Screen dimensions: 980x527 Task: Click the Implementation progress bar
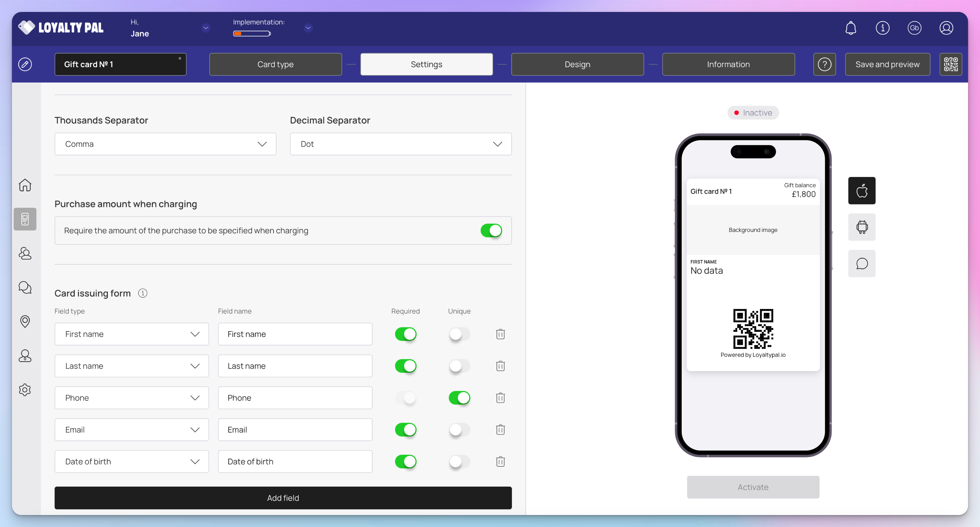click(x=251, y=33)
